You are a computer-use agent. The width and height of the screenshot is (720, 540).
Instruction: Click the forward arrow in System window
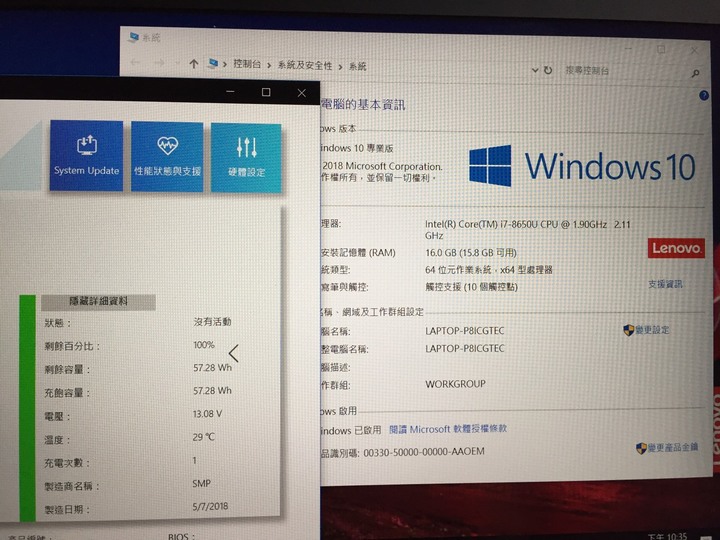[x=159, y=62]
